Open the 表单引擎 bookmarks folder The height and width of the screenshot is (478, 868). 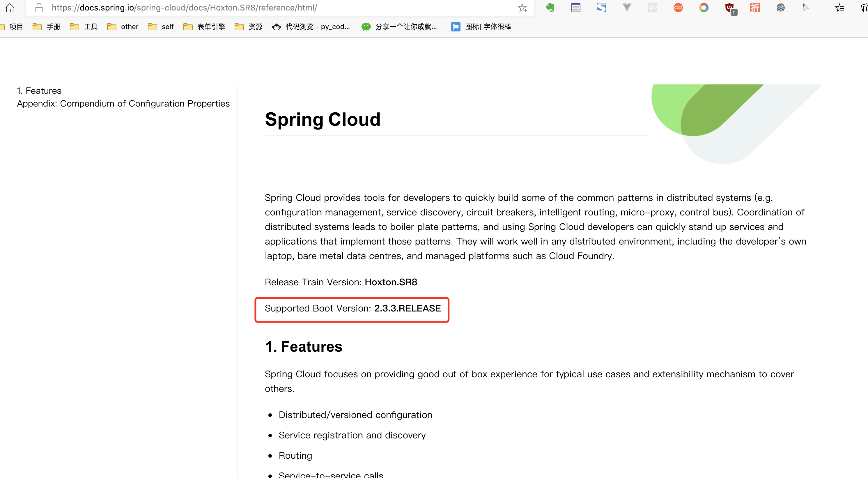(205, 26)
